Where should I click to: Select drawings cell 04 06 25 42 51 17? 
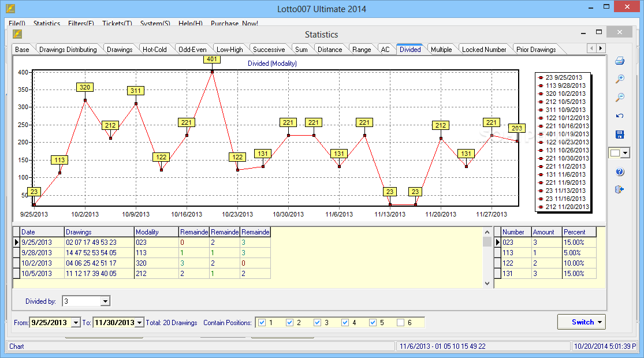click(x=99, y=263)
